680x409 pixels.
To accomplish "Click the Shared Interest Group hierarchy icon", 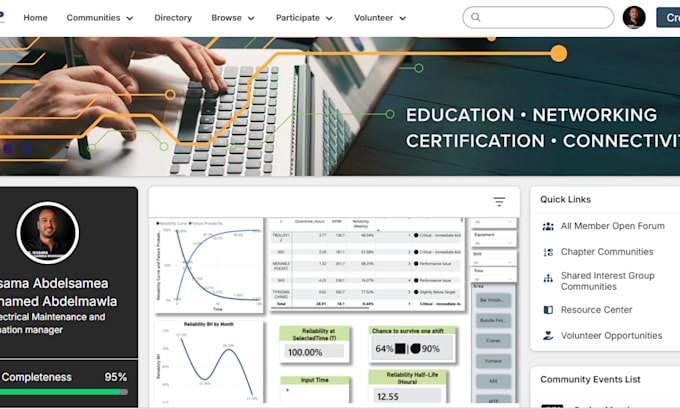I will 548,278.
